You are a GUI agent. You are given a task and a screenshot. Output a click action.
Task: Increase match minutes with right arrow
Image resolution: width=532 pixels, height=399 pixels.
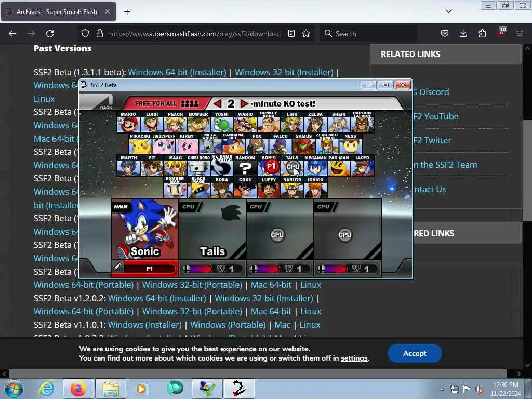[x=244, y=103]
